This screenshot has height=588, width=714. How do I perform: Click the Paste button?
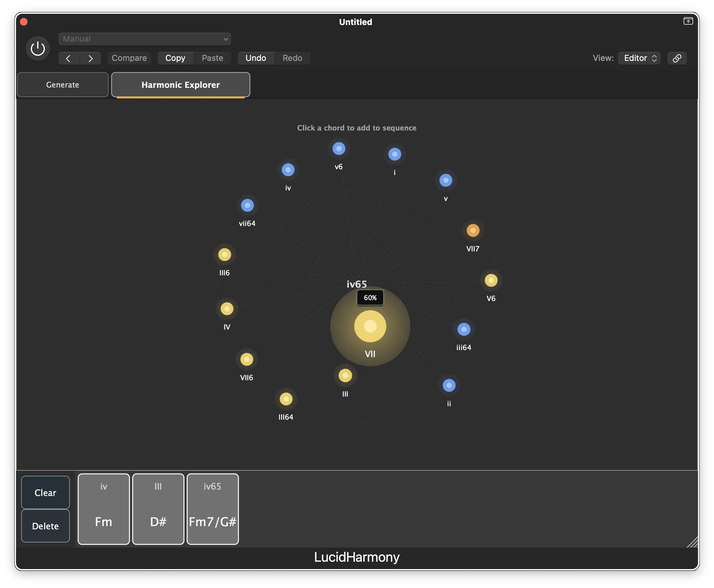tap(212, 58)
